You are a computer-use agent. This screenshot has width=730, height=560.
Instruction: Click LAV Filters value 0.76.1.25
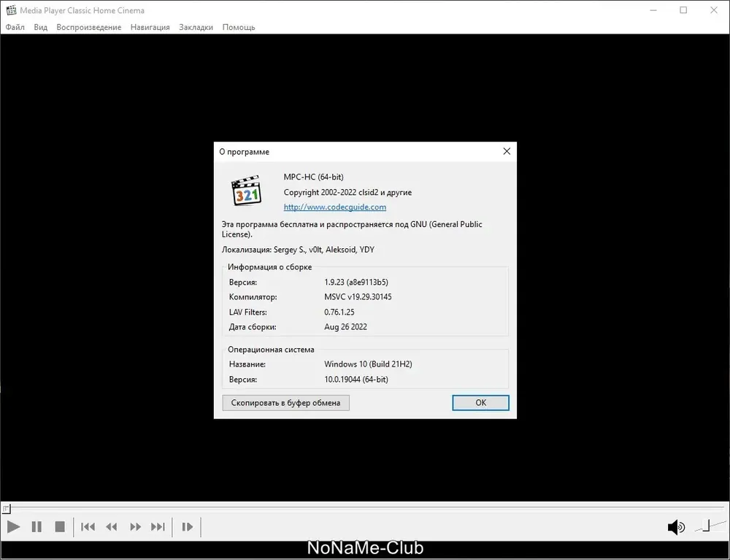339,312
